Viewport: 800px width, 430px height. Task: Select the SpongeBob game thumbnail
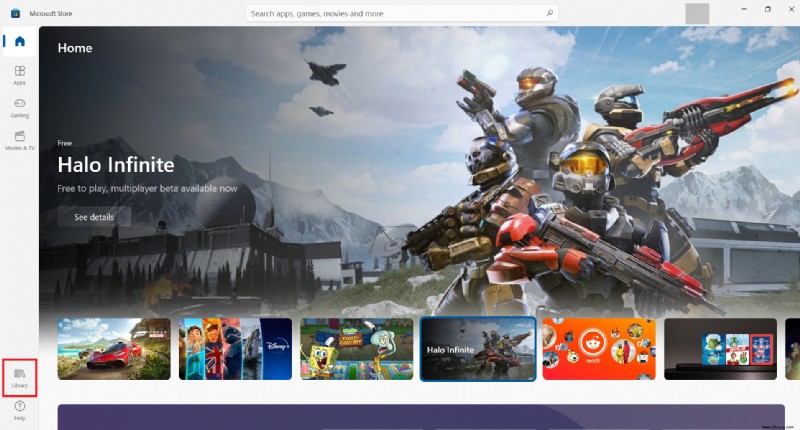click(357, 349)
